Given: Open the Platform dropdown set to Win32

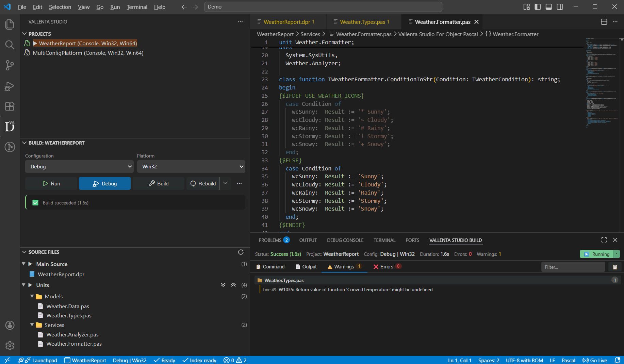Looking at the screenshot, I should click(191, 167).
